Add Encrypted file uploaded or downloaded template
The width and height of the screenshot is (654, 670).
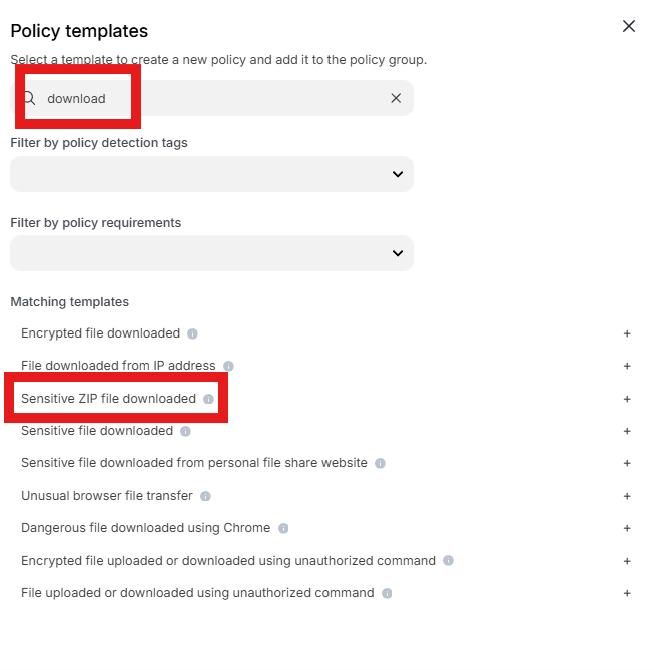(627, 561)
